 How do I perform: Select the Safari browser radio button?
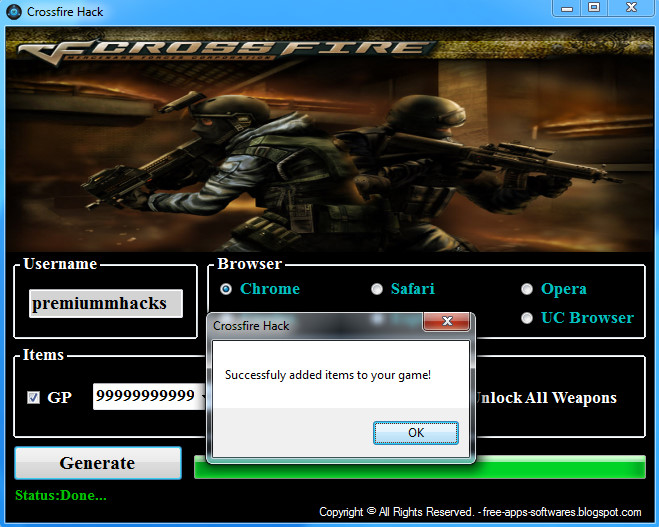(377, 289)
